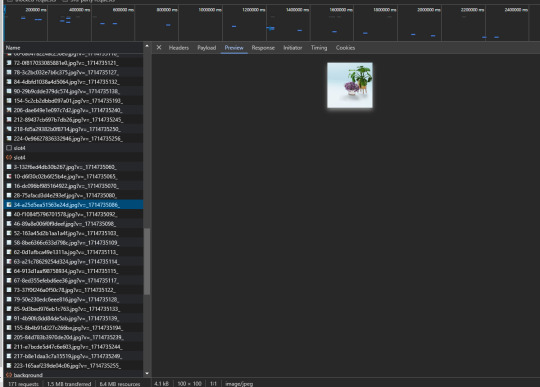Select the request name starting with 85-
The width and height of the screenshot is (540, 387).
[67, 309]
